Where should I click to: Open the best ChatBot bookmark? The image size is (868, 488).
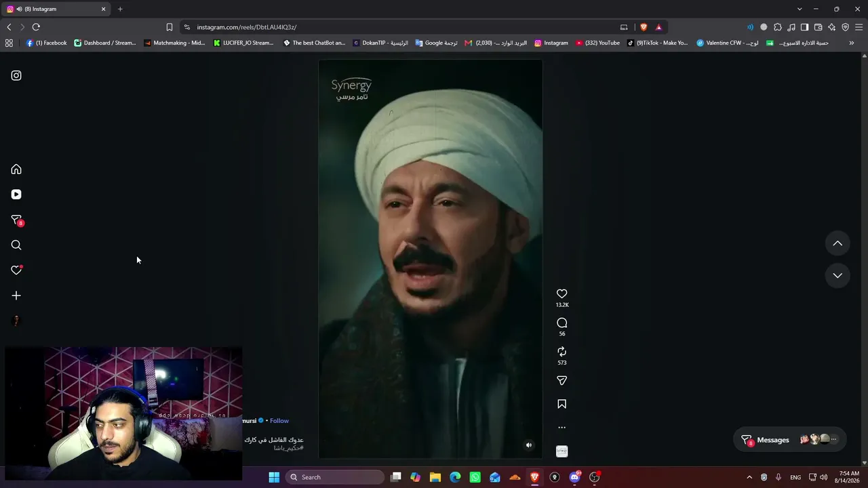click(x=314, y=43)
